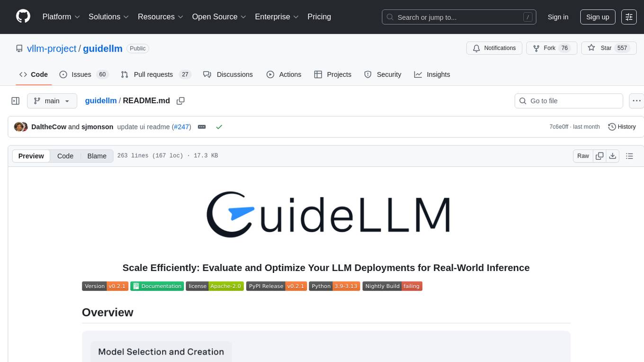The image size is (644, 362).
Task: Expand the Platform menu
Action: tap(61, 17)
